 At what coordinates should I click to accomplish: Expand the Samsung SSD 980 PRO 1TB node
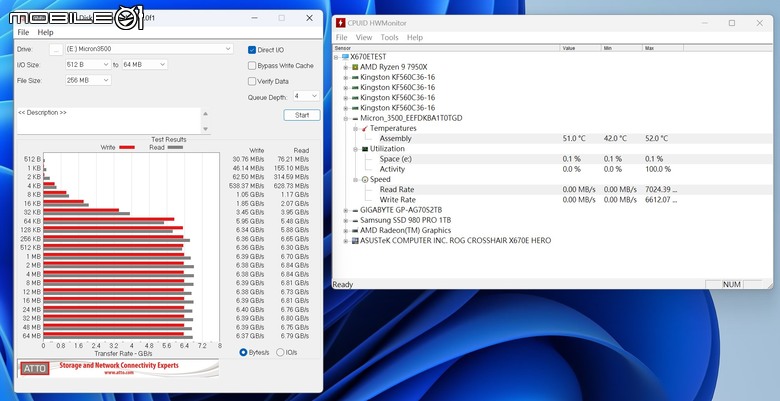coord(346,220)
